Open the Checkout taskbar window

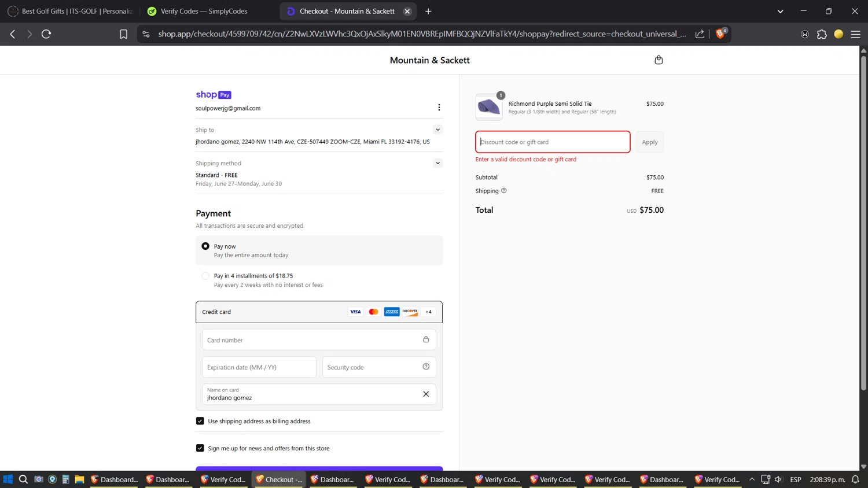pos(279,479)
